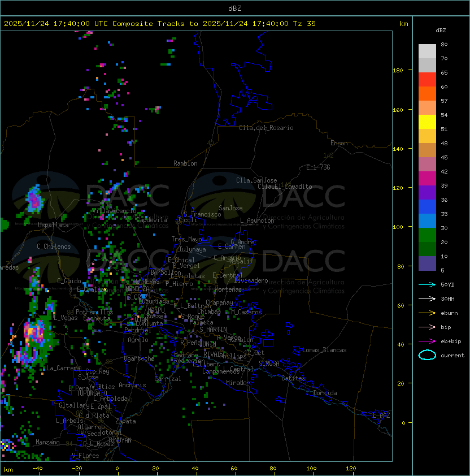Click the 'TUNUYAN' map label

pyautogui.click(x=120, y=440)
